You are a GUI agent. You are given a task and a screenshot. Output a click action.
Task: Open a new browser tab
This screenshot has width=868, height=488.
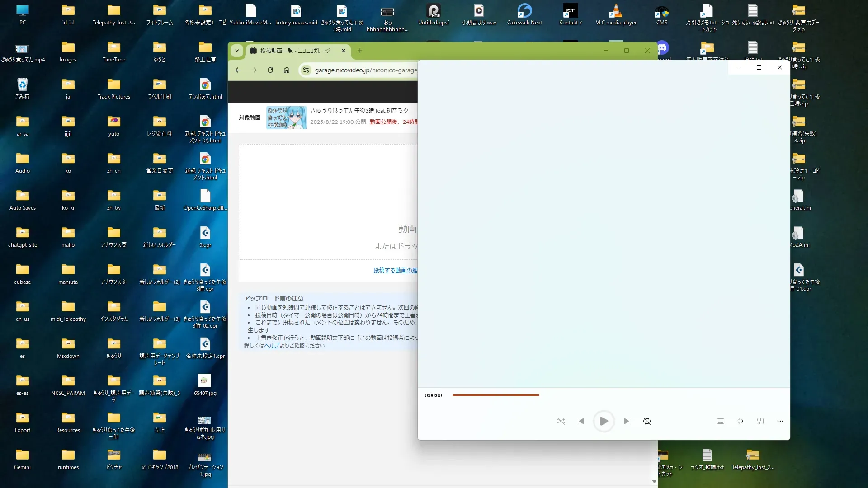click(360, 51)
